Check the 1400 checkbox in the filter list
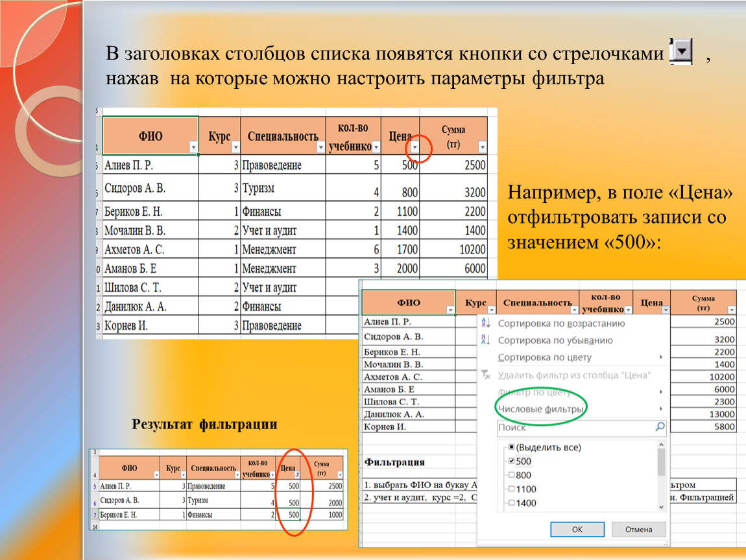Viewport: 746px width, 560px height. pyautogui.click(x=511, y=502)
